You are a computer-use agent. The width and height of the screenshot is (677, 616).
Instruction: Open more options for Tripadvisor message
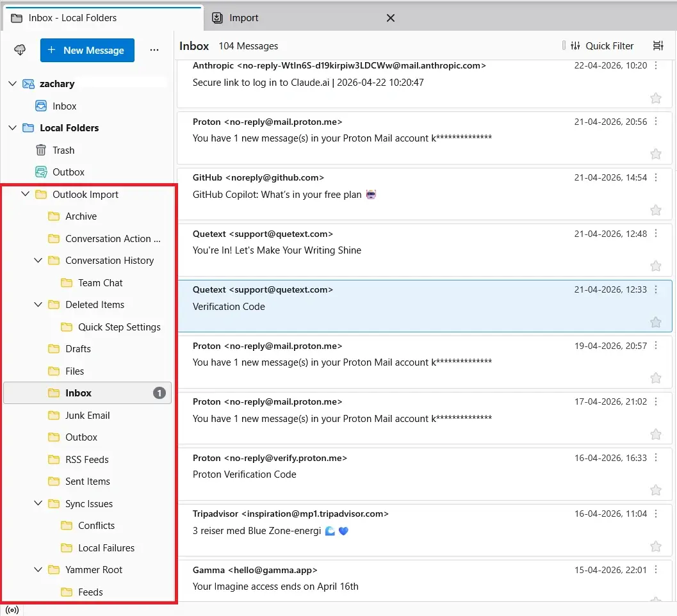coord(656,514)
